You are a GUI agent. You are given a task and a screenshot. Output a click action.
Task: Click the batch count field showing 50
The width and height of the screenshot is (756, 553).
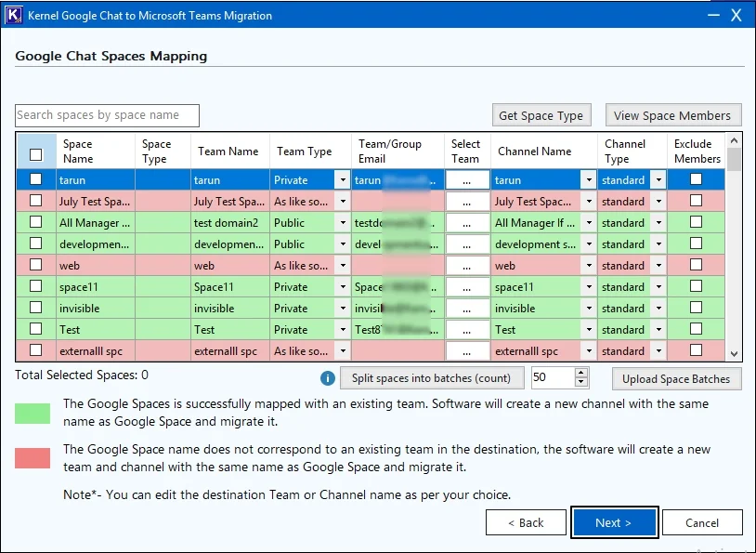553,378
